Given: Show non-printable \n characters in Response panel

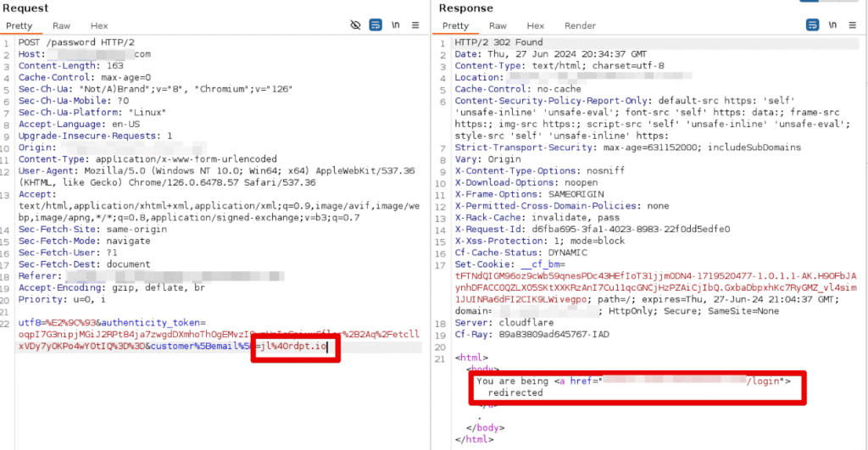Looking at the screenshot, I should click(832, 25).
